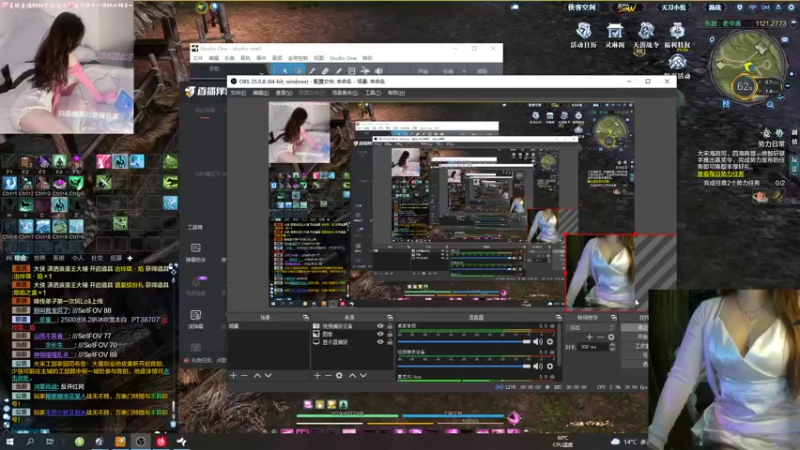800x450 pixels.
Task: Switch to the 系统 chat tab
Action: click(x=58, y=258)
